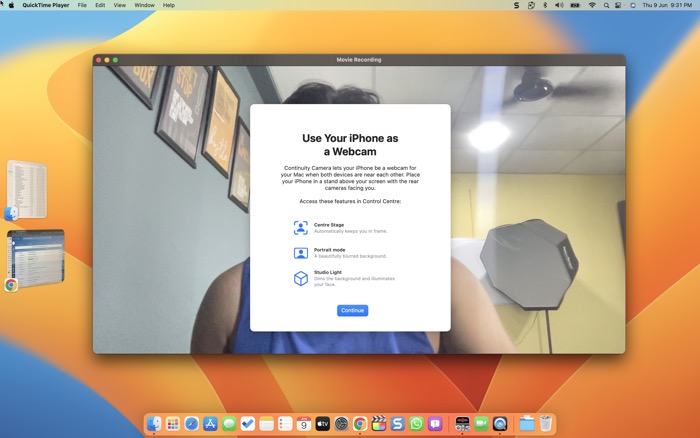Screen dimensions: 700x438
Task: Open the Trash in the Dock
Action: (546, 423)
